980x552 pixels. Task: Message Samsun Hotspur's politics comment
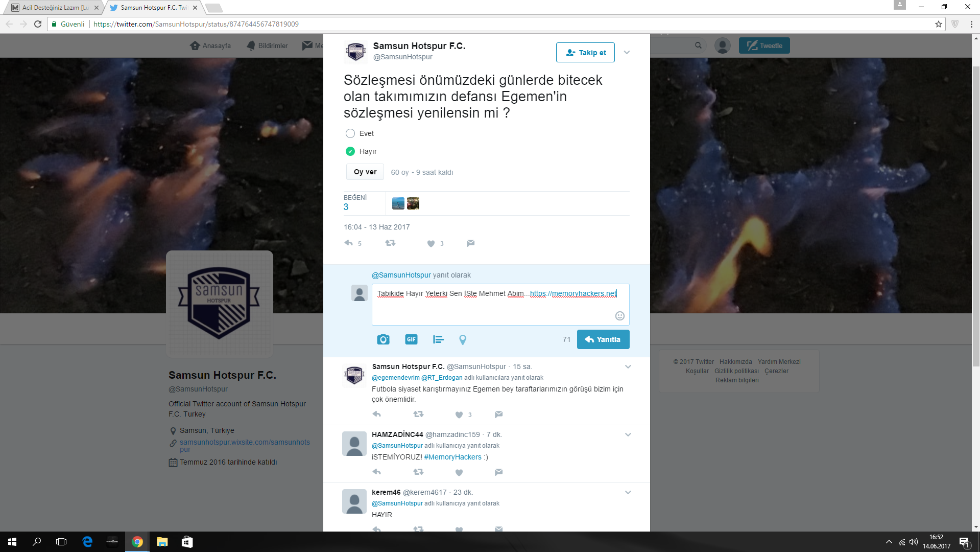(499, 414)
